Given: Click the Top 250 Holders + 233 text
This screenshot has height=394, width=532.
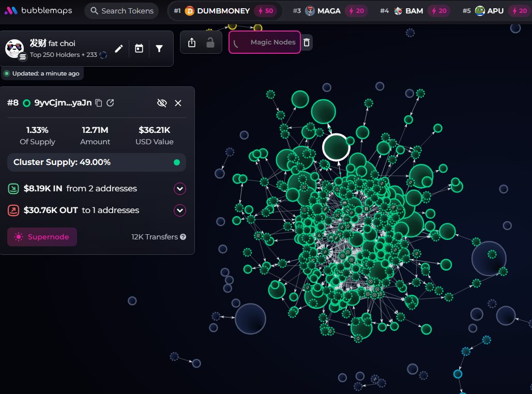Looking at the screenshot, I should [x=63, y=55].
